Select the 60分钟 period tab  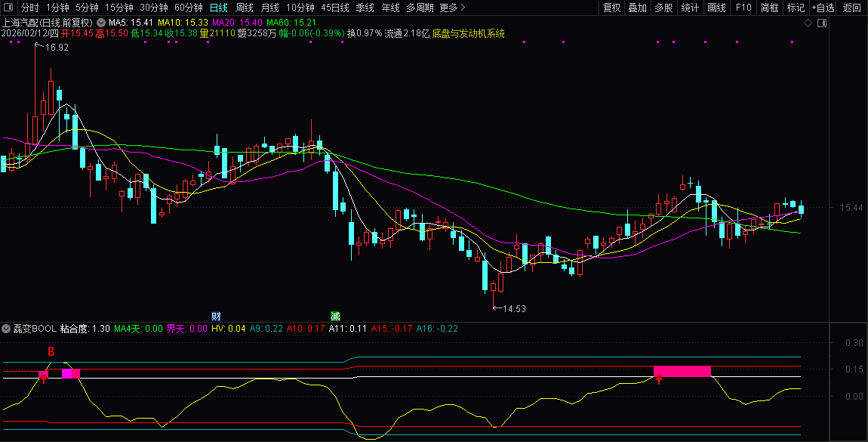coord(188,8)
